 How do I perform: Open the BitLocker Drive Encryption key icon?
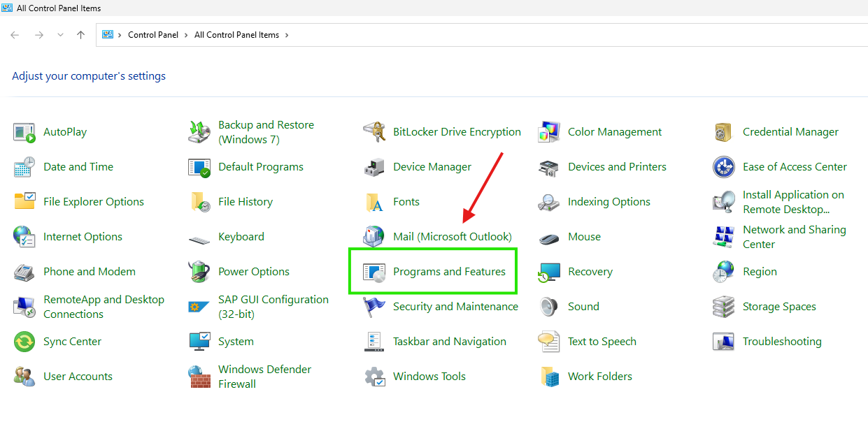[x=374, y=132]
